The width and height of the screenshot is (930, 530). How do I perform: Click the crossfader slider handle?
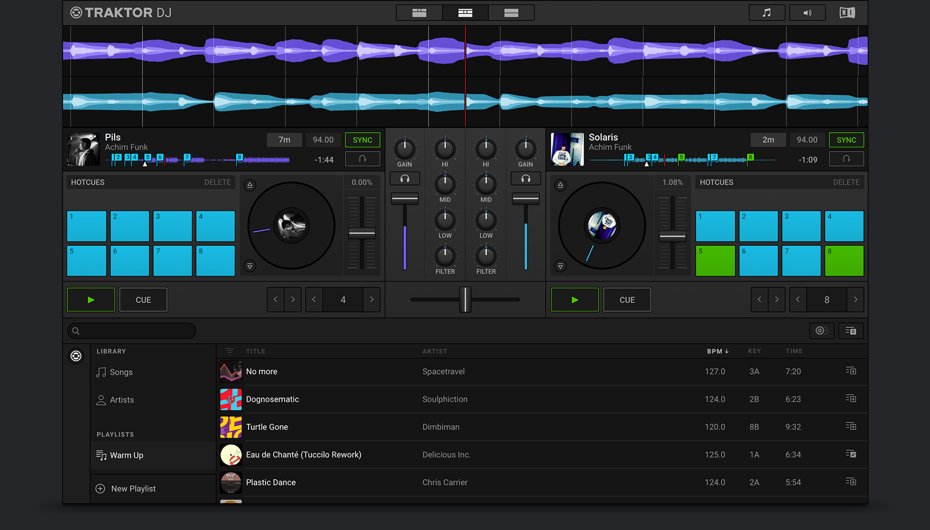(464, 299)
